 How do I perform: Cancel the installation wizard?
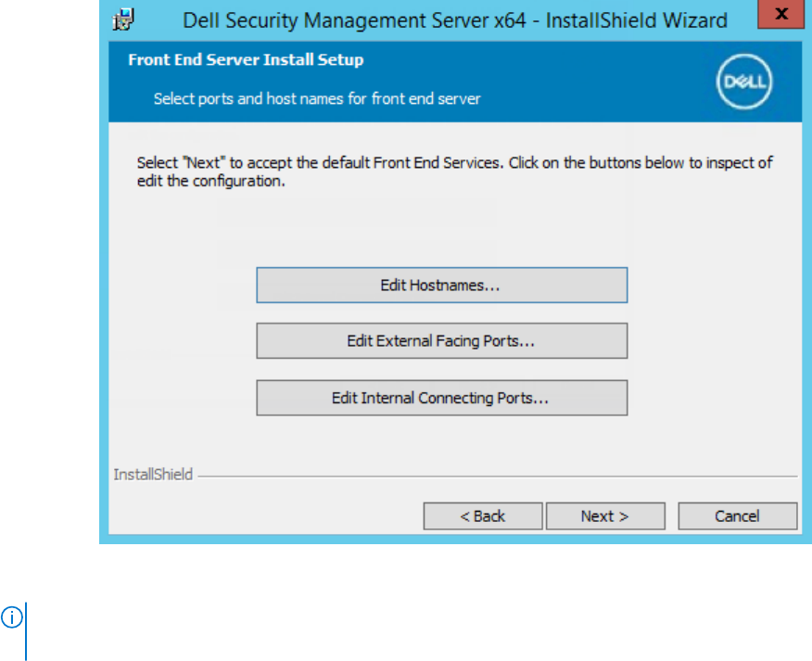point(738,516)
